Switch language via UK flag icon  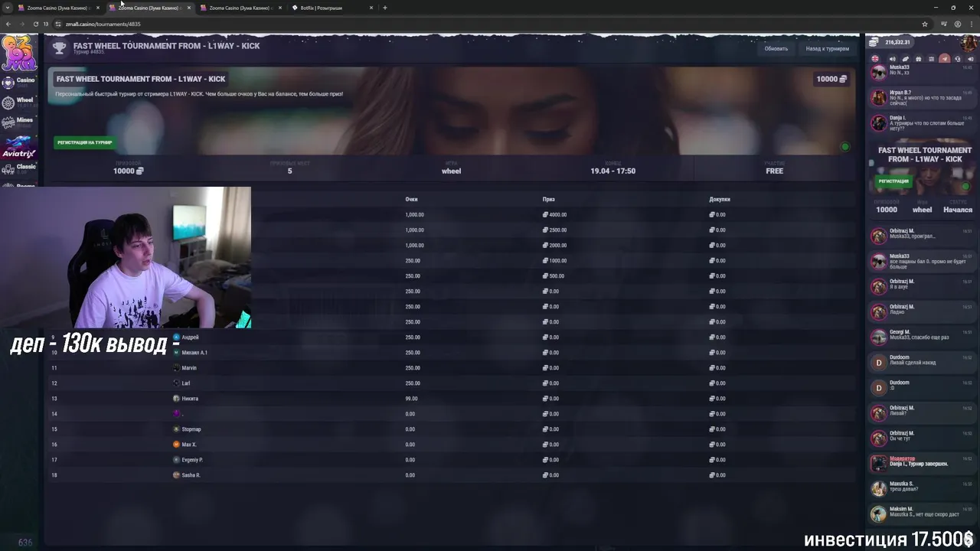(875, 59)
